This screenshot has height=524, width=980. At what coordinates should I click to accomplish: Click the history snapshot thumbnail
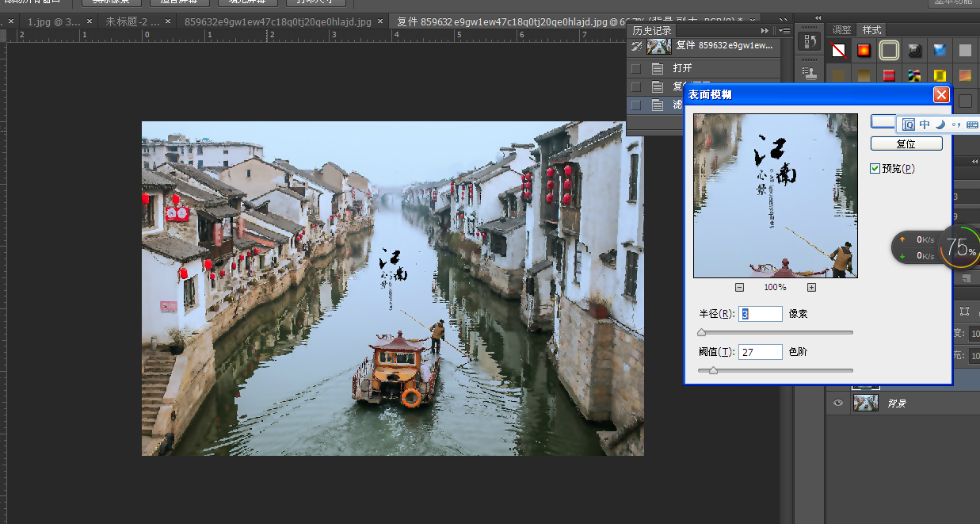pos(659,47)
